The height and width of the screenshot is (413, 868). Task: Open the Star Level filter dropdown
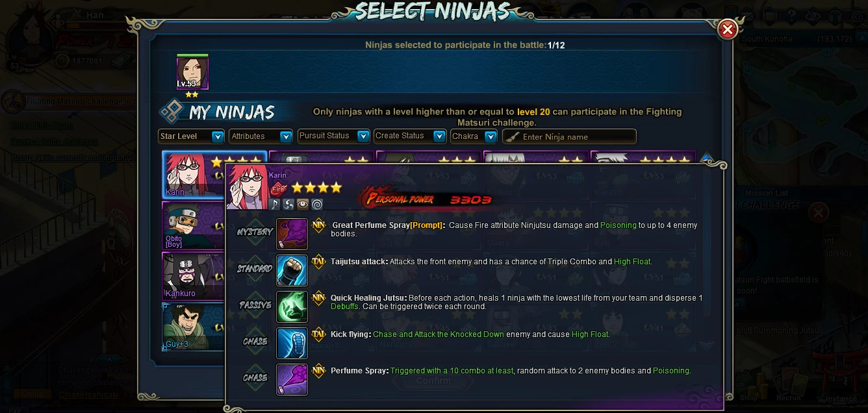tap(191, 136)
